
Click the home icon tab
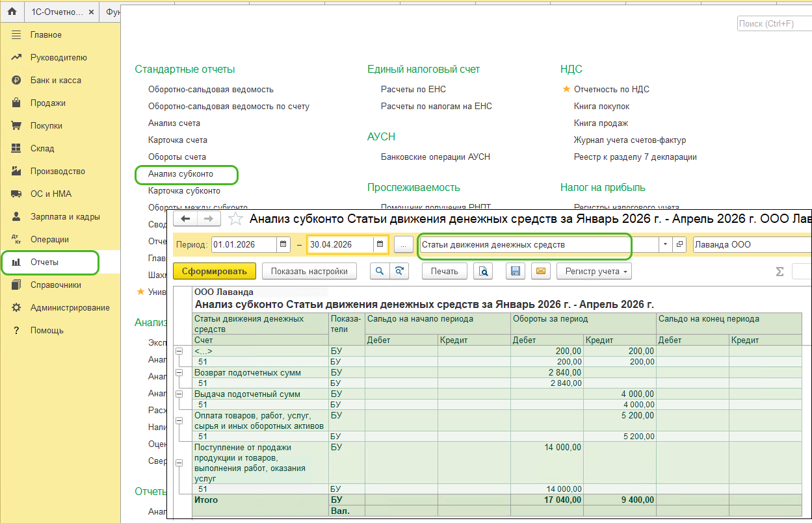pyautogui.click(x=12, y=12)
